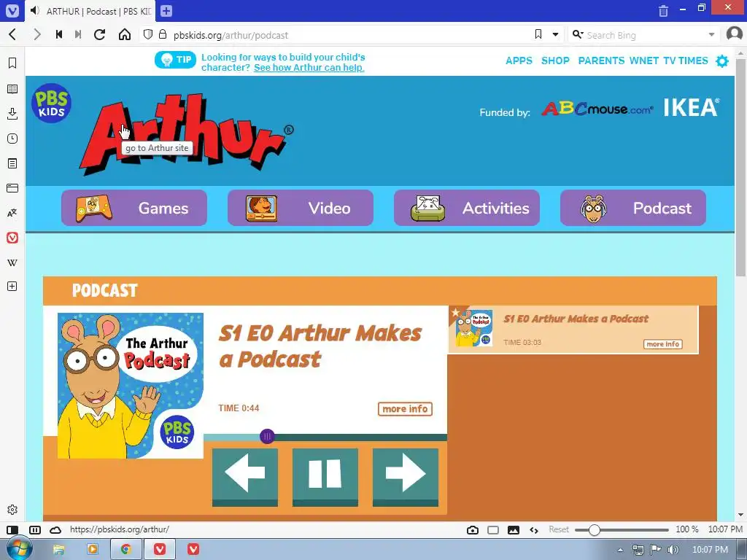The image size is (747, 560).
Task: Open the SHOP link
Action: point(555,61)
